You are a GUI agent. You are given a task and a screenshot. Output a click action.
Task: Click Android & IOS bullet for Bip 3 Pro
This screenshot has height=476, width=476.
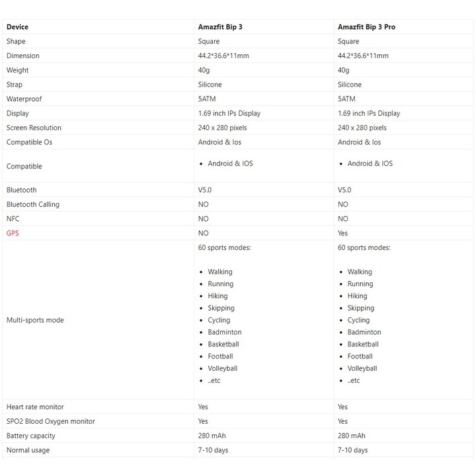tap(370, 163)
